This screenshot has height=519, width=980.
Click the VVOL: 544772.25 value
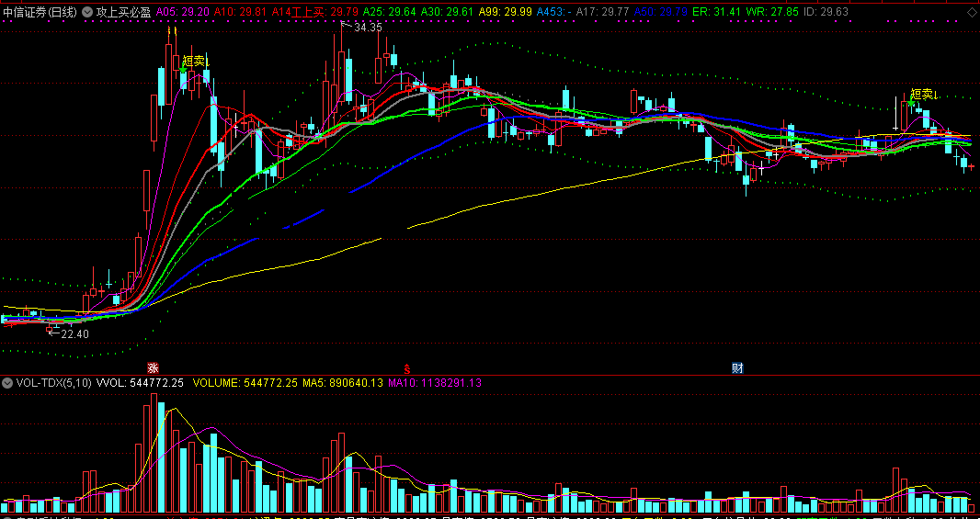click(141, 382)
